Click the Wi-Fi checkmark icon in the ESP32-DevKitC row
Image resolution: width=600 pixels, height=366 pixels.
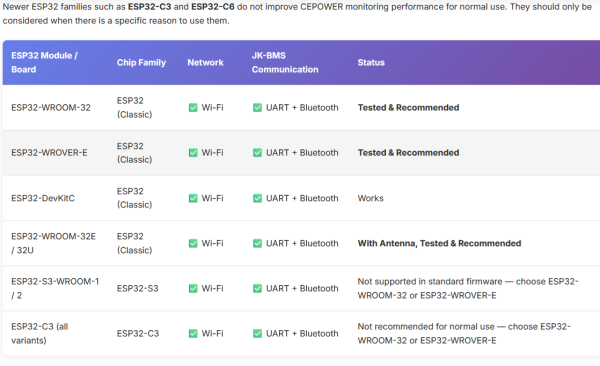[193, 198]
